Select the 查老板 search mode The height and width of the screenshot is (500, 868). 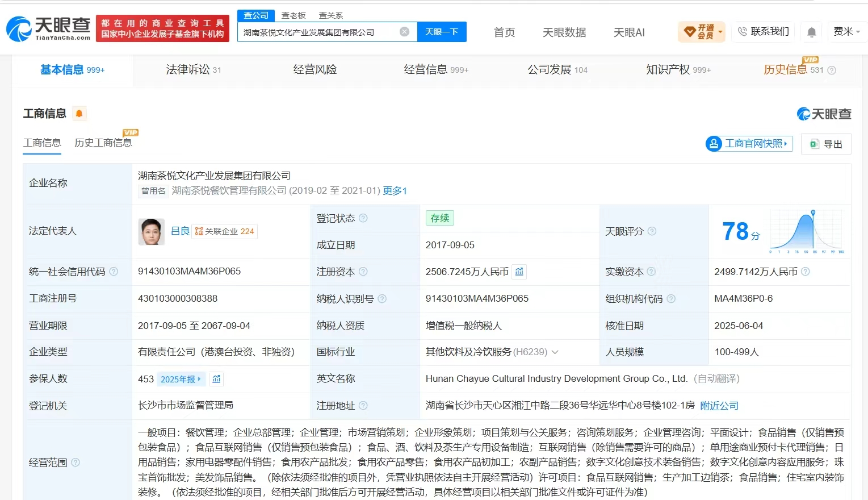point(293,15)
